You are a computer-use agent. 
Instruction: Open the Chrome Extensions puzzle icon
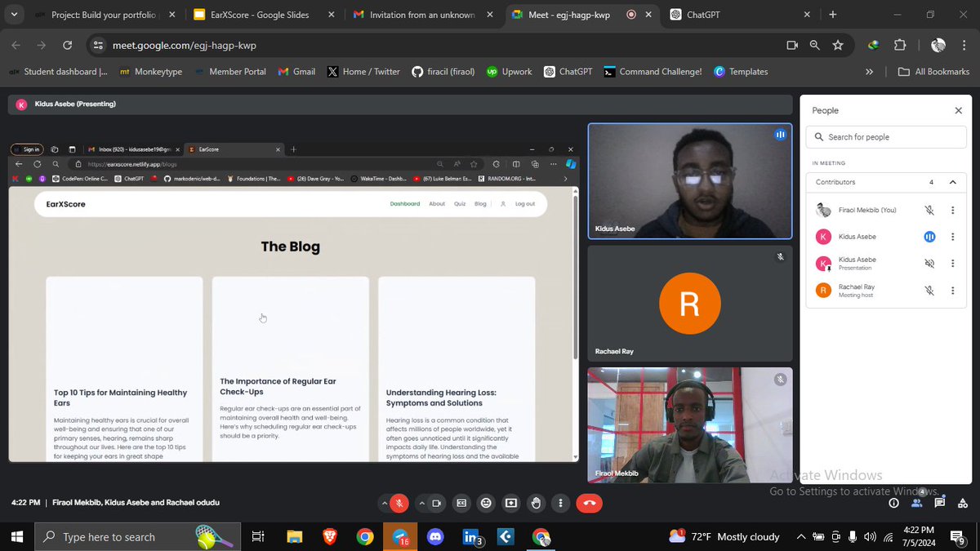pos(900,46)
